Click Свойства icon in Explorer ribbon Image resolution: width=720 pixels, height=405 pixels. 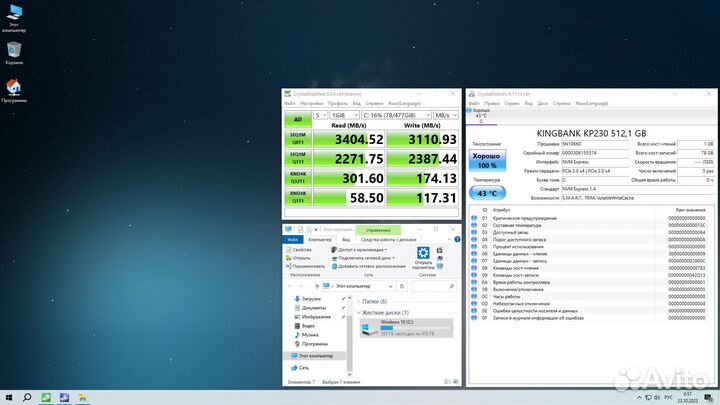(x=289, y=250)
